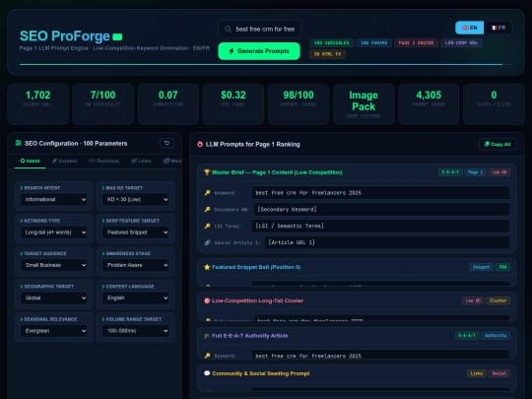Viewport: 532px width, 399px height.
Task: Click Full E-E-A-T Authority Article title
Action: pos(249,336)
